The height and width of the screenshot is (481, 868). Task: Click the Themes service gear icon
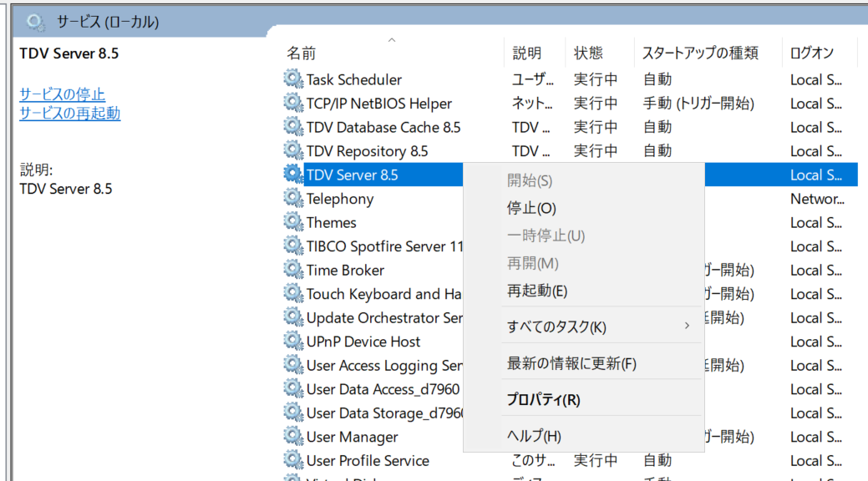click(x=293, y=222)
